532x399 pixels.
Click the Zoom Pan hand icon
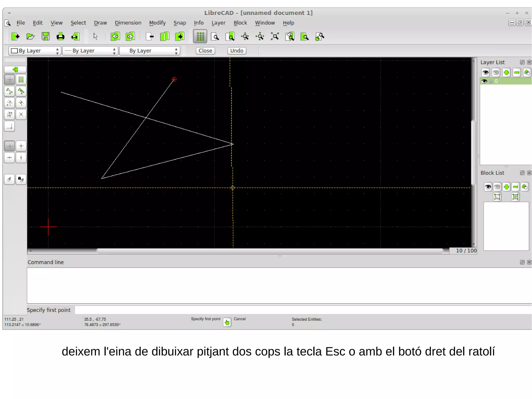(320, 37)
